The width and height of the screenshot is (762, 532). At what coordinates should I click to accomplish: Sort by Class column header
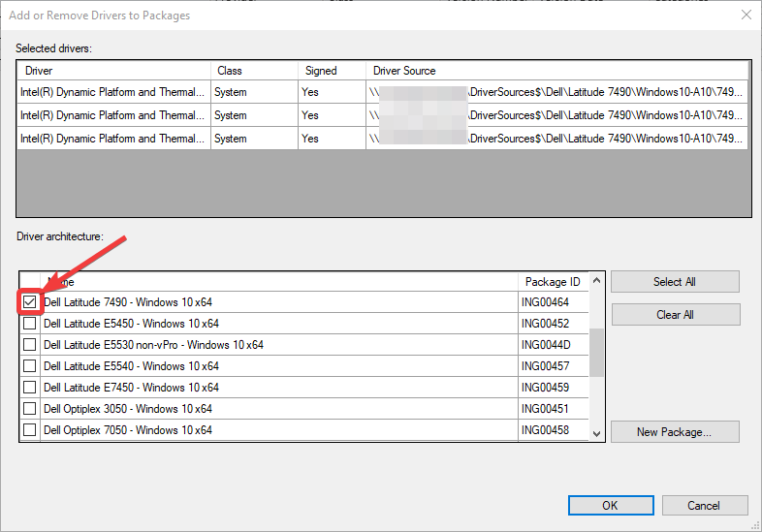254,71
